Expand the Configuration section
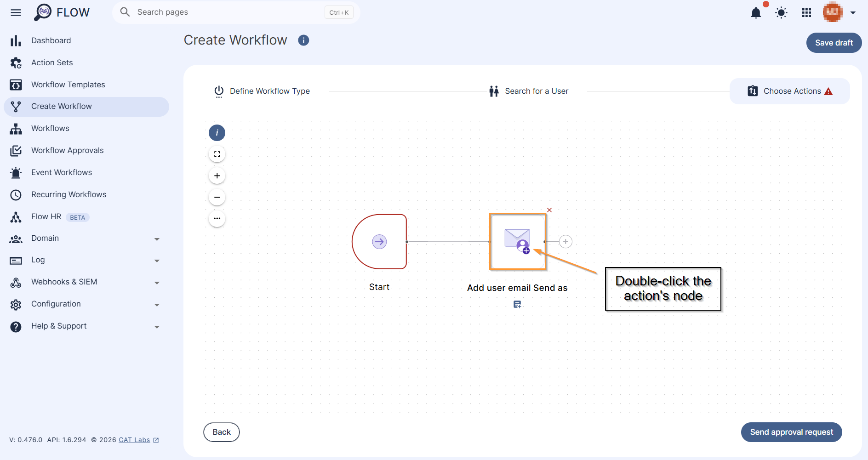 86,304
